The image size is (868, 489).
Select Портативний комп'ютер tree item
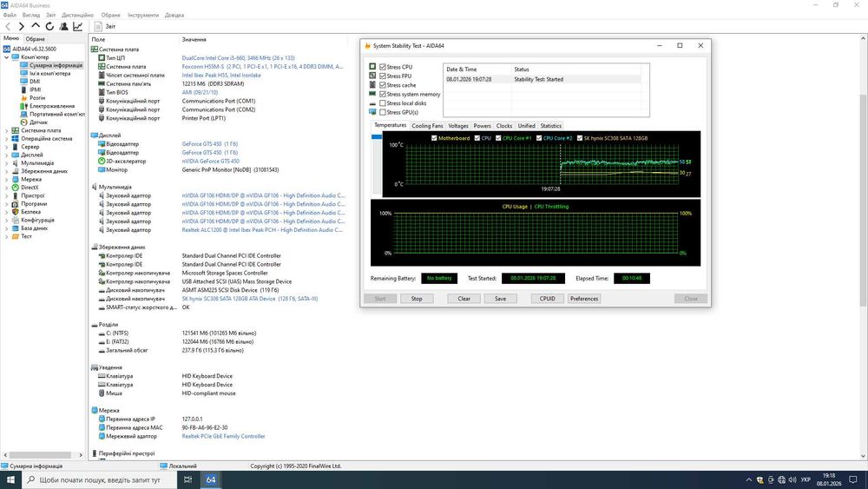click(57, 114)
